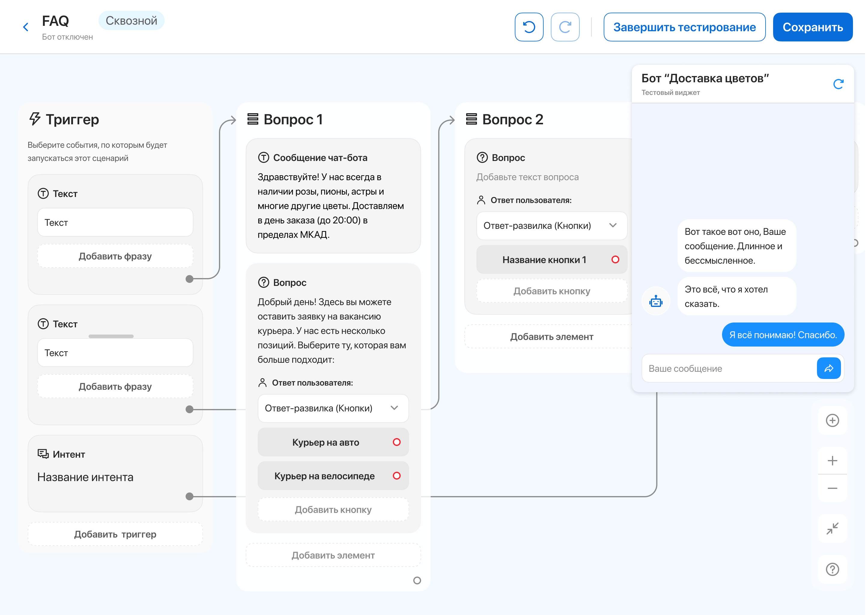Zoom in with the plus icon
This screenshot has width=868, height=615.
[832, 460]
